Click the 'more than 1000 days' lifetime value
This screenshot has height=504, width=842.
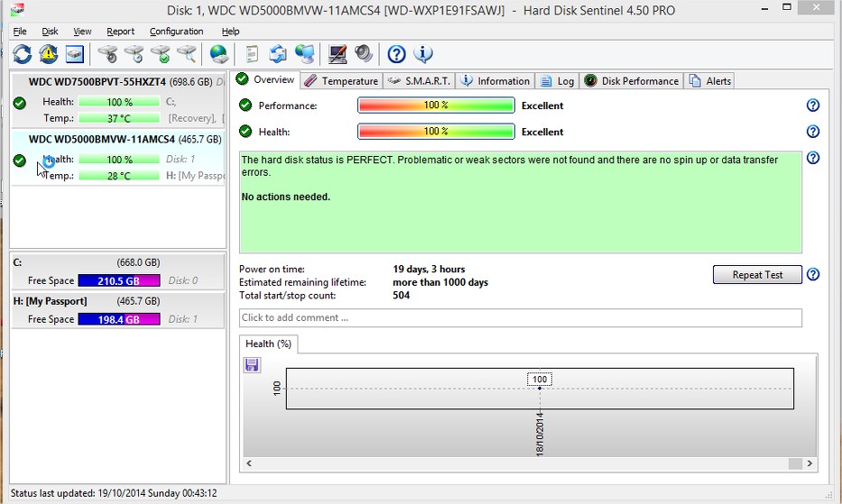point(440,282)
